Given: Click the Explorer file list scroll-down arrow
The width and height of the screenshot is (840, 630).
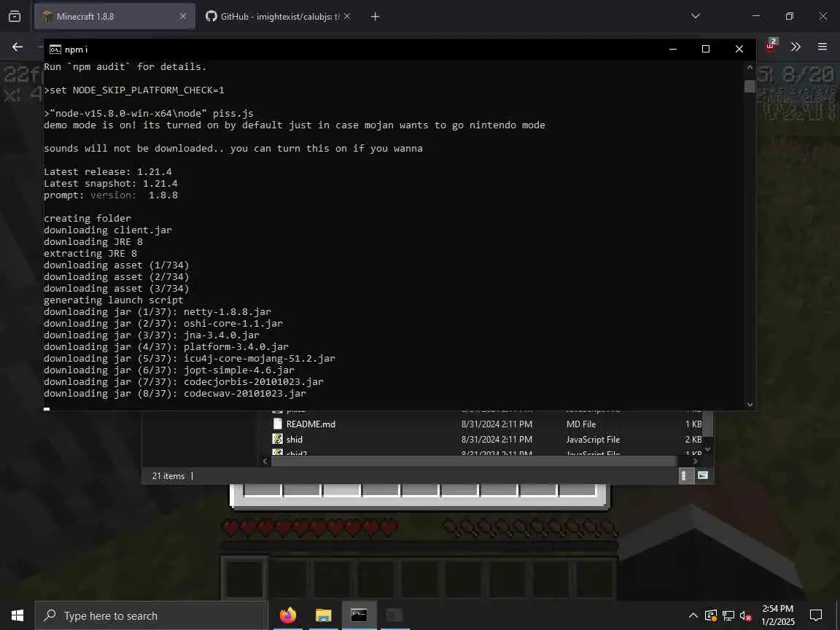Looking at the screenshot, I should (x=708, y=449).
